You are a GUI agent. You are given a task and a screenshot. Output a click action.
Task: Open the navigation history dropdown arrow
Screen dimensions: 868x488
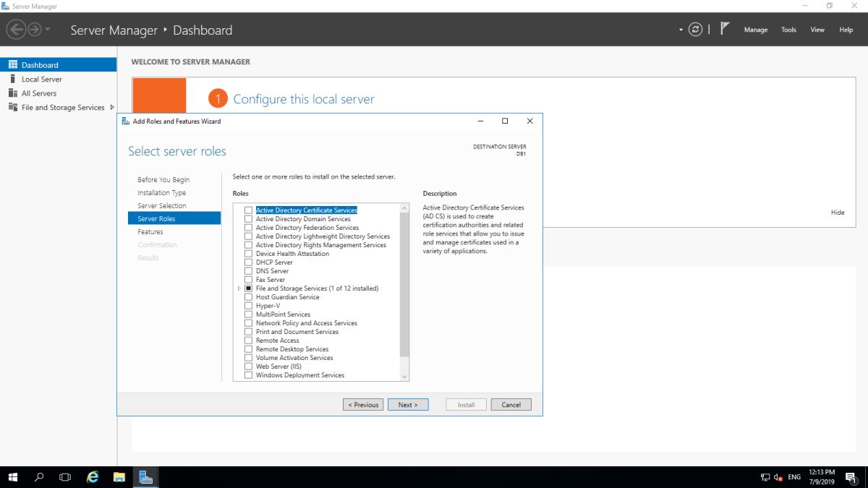[x=48, y=30]
